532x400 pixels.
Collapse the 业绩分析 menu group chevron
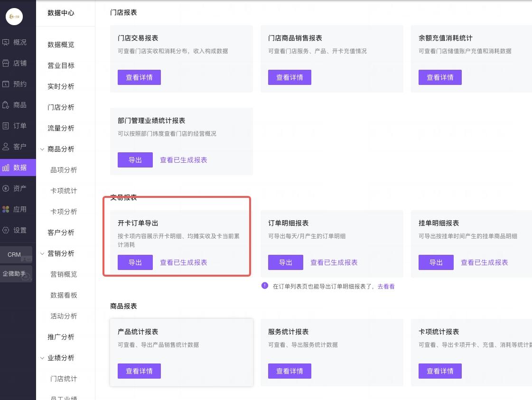[x=42, y=358]
